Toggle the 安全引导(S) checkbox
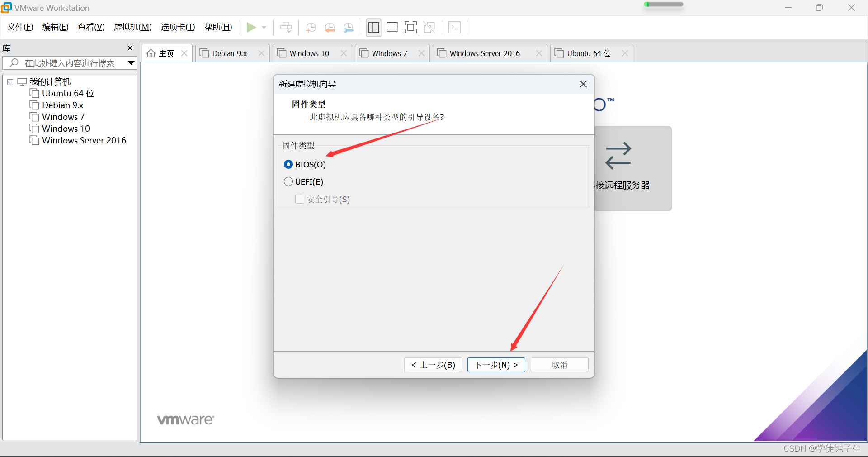This screenshot has height=457, width=868. (299, 200)
